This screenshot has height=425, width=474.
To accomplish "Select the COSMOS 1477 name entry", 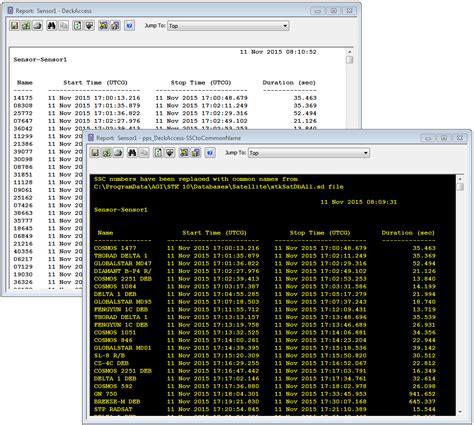I will tap(115, 248).
